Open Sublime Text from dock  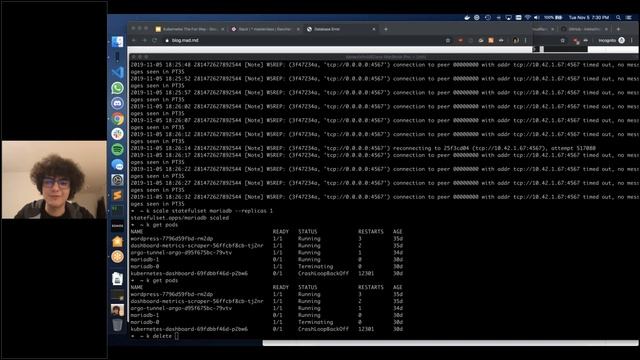pyautogui.click(x=118, y=196)
